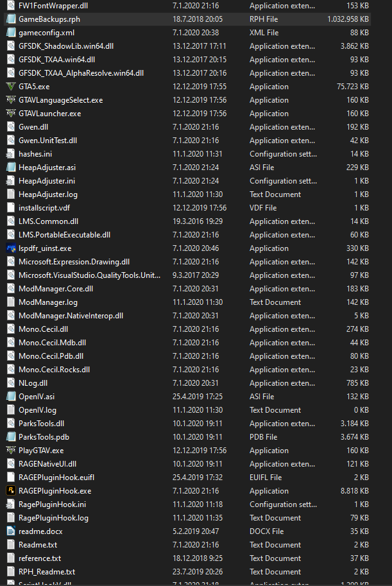The height and width of the screenshot is (586, 392).
Task: Click the 785 KB size of NLog.dll
Action: [x=357, y=383]
